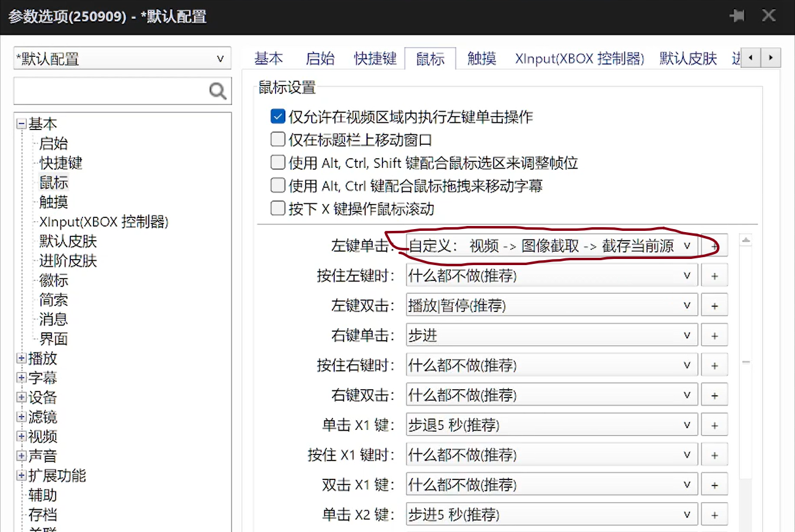Switch to the 快捷键 tab
This screenshot has height=532, width=795.
tap(375, 59)
